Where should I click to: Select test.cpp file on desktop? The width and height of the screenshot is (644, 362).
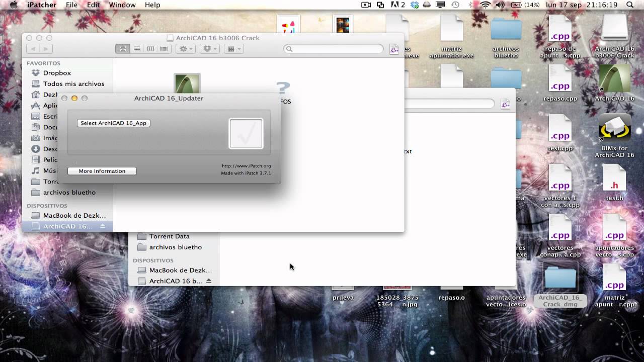click(560, 133)
